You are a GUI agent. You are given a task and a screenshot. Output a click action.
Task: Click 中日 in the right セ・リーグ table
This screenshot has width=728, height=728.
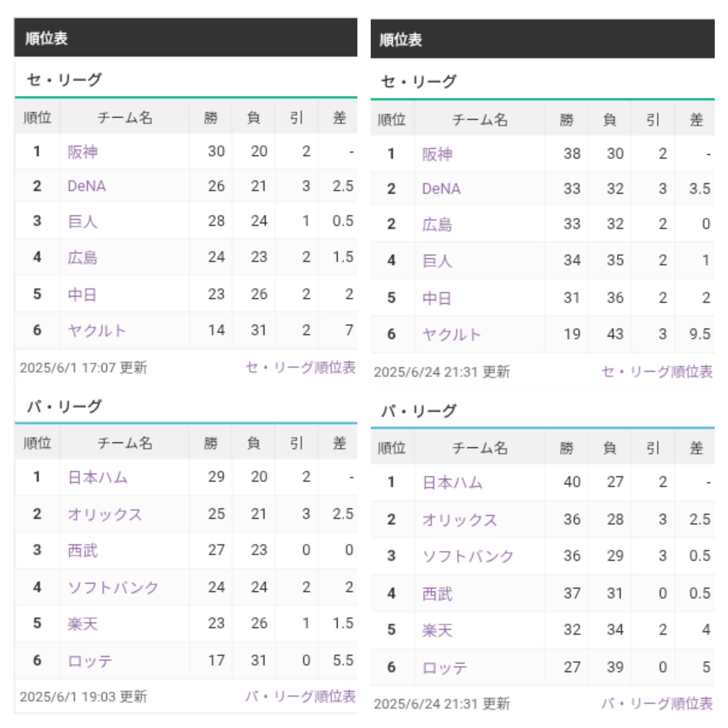coord(437,298)
